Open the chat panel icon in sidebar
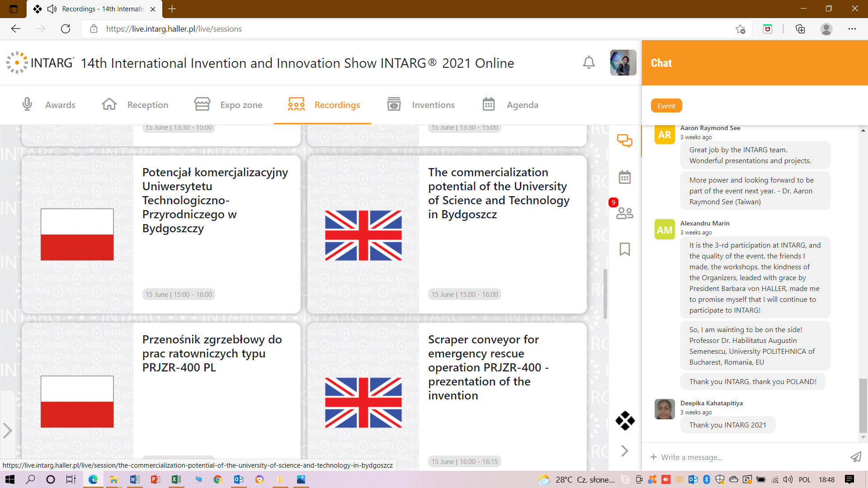 click(625, 141)
